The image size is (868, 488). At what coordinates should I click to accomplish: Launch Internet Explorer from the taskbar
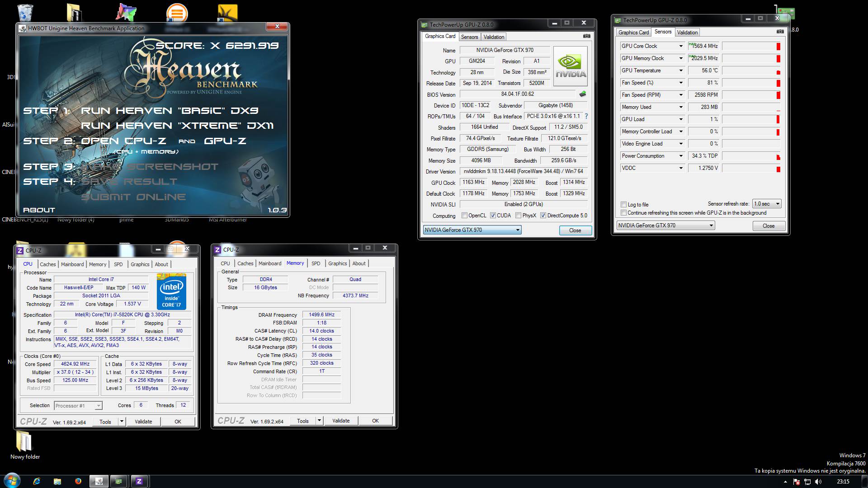click(37, 481)
